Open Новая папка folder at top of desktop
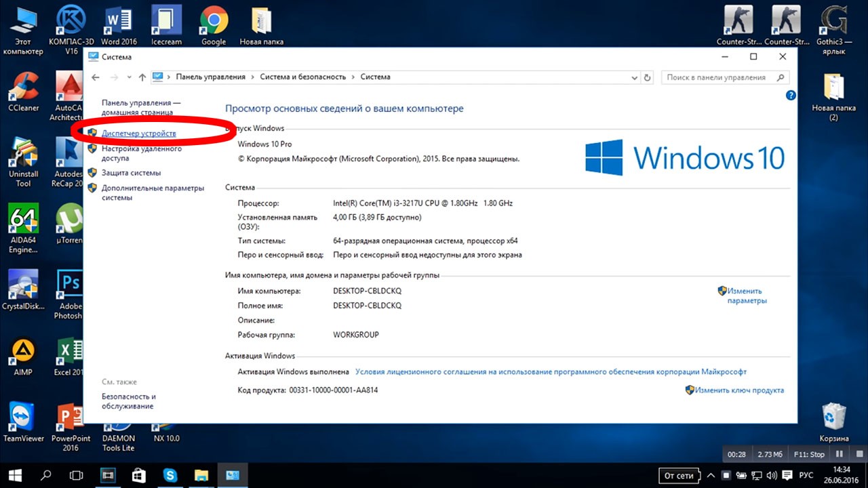This screenshot has height=488, width=868. (x=261, y=26)
